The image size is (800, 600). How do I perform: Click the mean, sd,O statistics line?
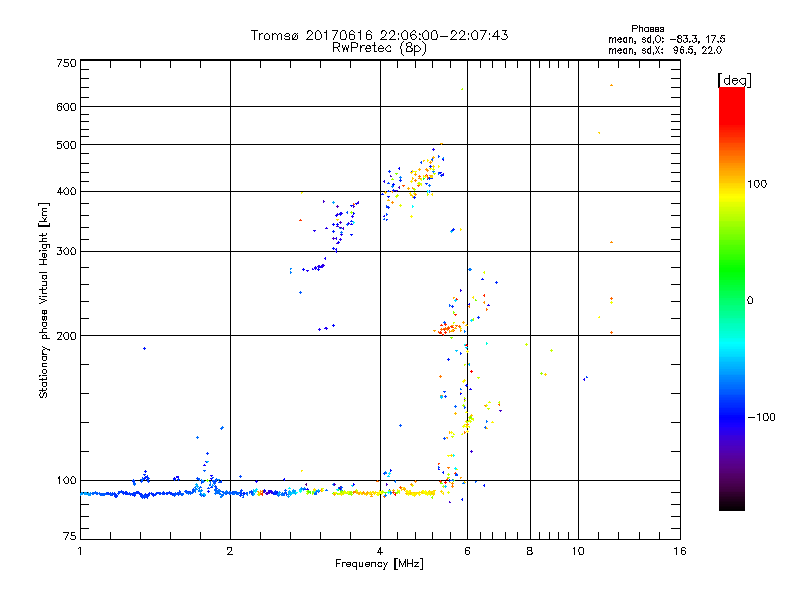point(665,39)
